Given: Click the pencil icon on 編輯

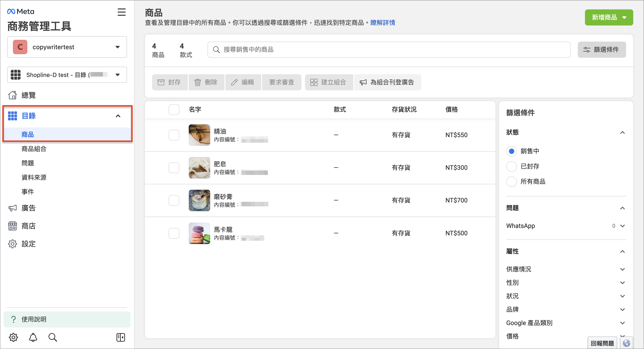Looking at the screenshot, I should click(x=234, y=82).
